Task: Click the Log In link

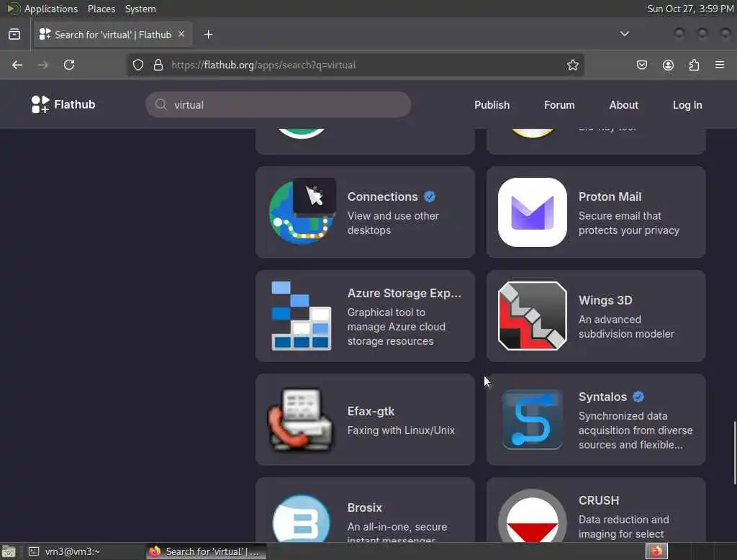Action: coord(687,105)
